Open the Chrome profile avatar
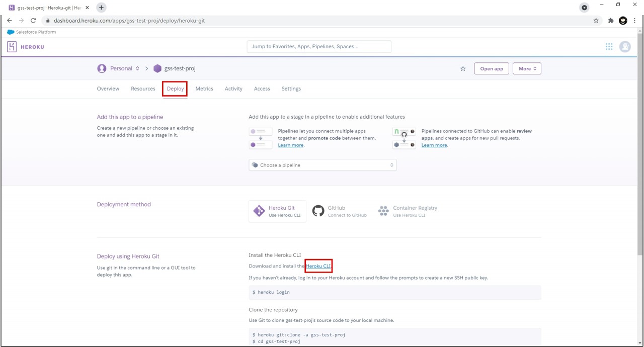Screen dimensions: 644x347 coord(623,21)
